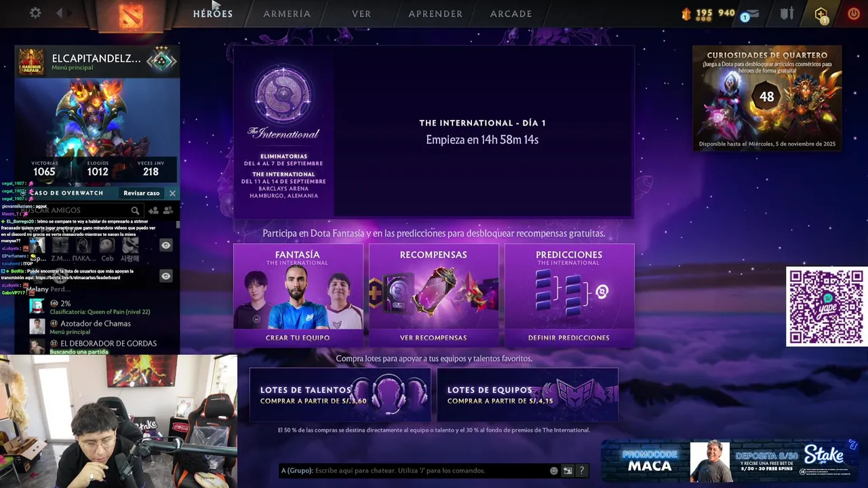View the Elogios 1012 stat
The width and height of the screenshot is (868, 488).
tap(98, 169)
